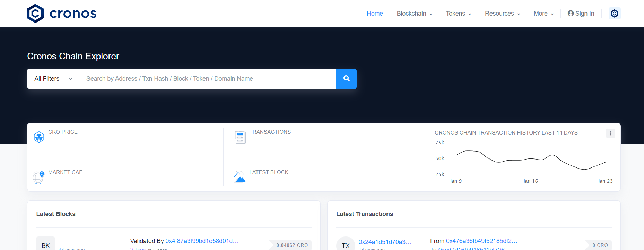Click the 0 CRO amount badge
644x250 pixels.
coord(599,245)
